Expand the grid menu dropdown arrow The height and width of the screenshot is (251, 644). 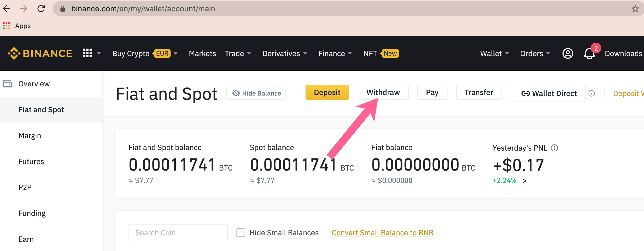(x=99, y=53)
